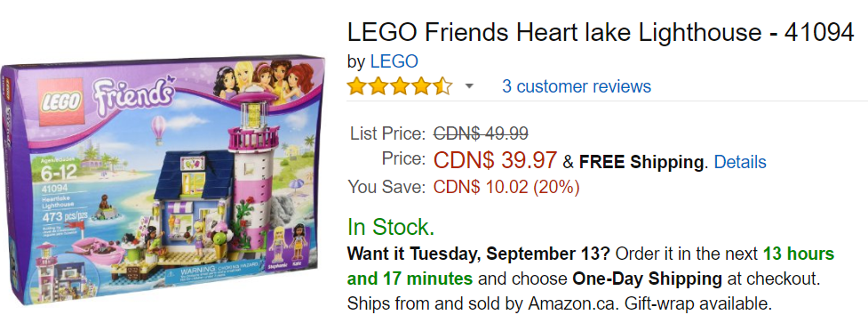Click the LEGO Friends Heart lake Lighthouse title
Screen dimensions: 868x323
(x=601, y=33)
